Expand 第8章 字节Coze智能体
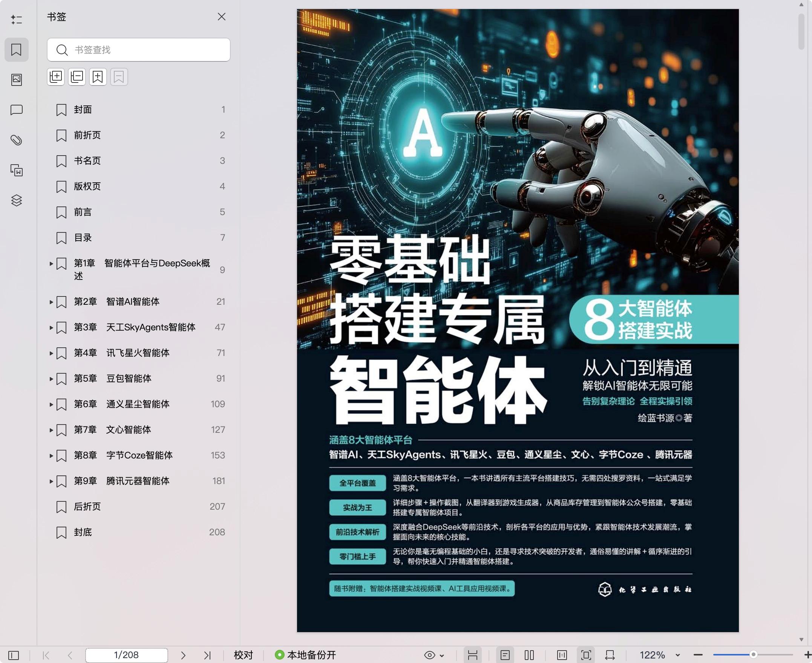 point(51,455)
